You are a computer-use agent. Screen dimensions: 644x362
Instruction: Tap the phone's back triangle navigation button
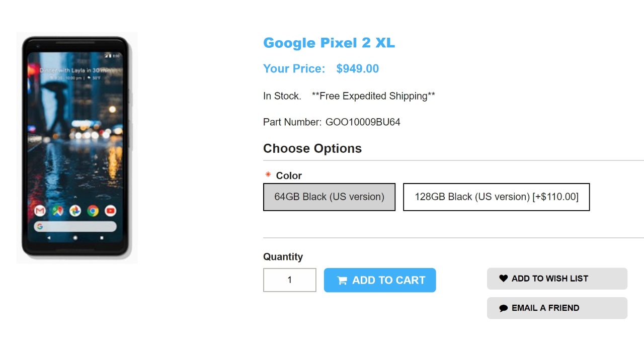[49, 238]
